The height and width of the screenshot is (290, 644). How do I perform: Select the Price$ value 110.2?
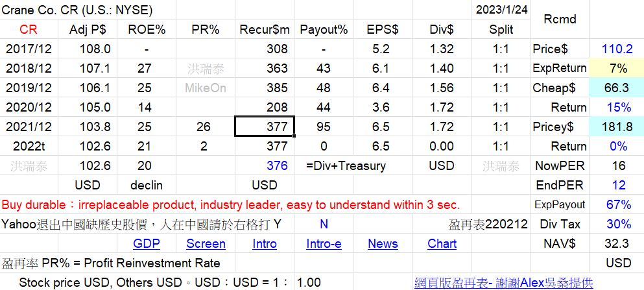[x=617, y=49]
